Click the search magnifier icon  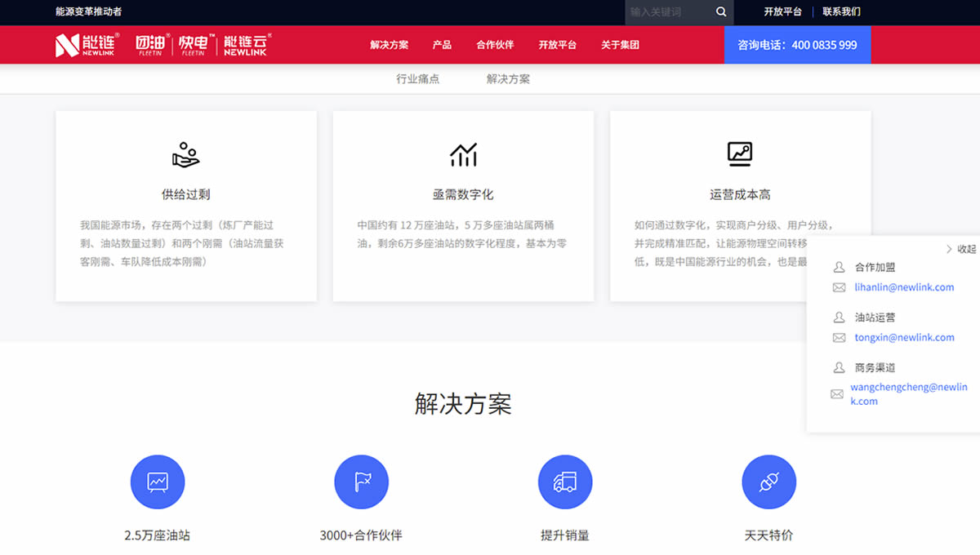[721, 12]
